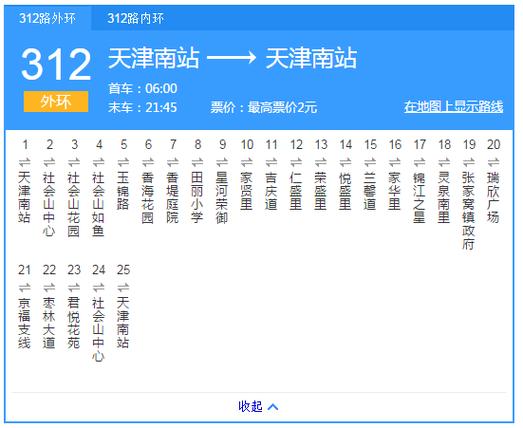Screen dimensions: 523x428
Task: Click the transfer arrows icon under stop 21
Action: click(25, 287)
